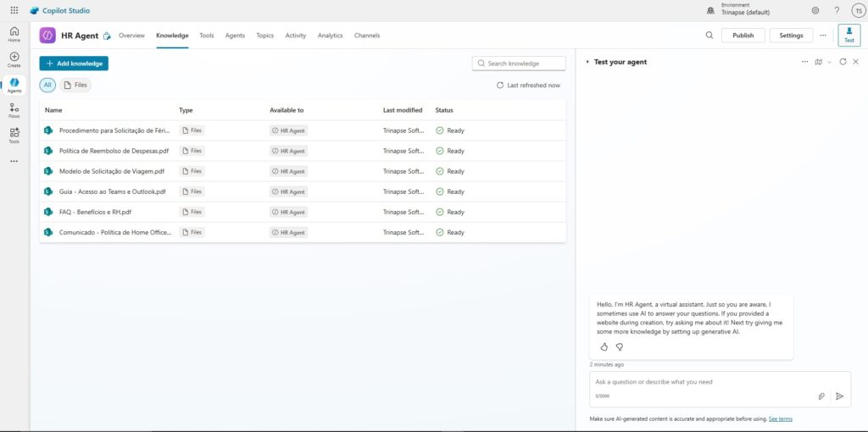Toggle the Test panel button

pyautogui.click(x=849, y=36)
